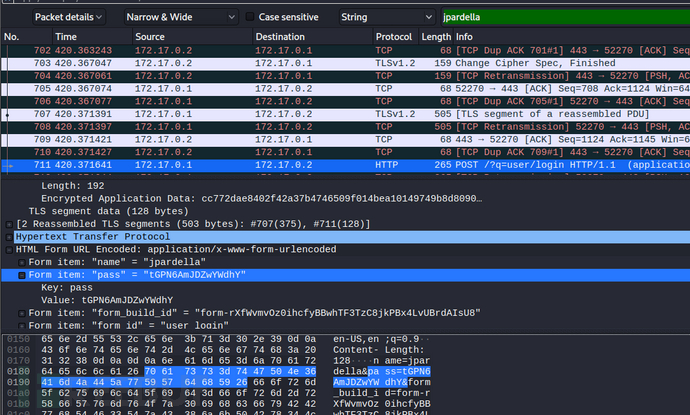Click HTTP protocol cell in packet 711
The image size is (690, 415).
point(386,165)
